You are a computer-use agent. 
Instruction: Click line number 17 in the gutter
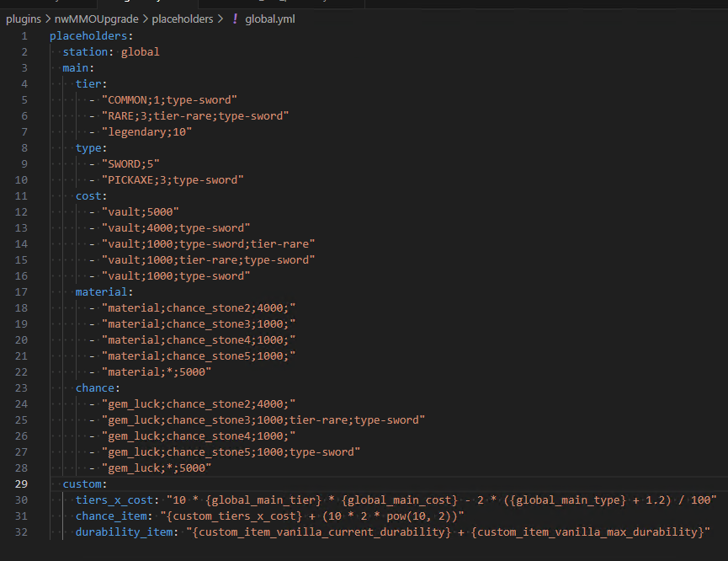coord(21,291)
